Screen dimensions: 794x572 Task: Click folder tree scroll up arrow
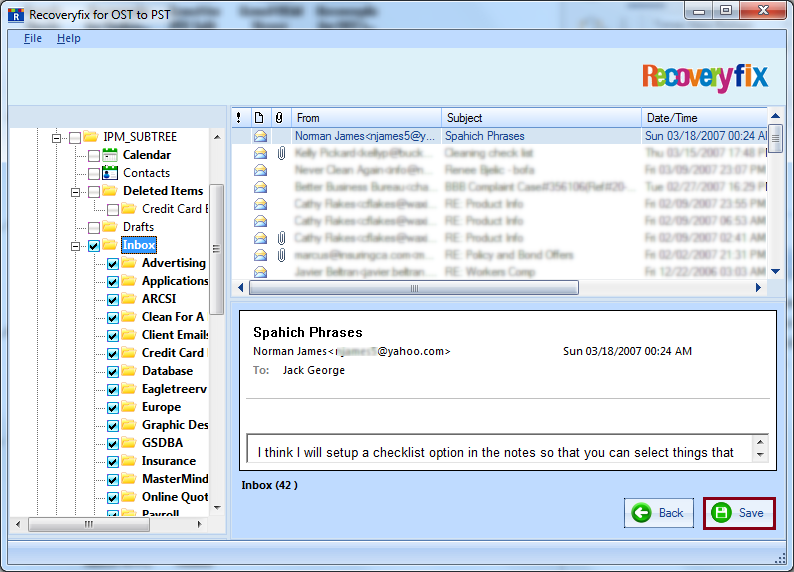click(x=217, y=137)
